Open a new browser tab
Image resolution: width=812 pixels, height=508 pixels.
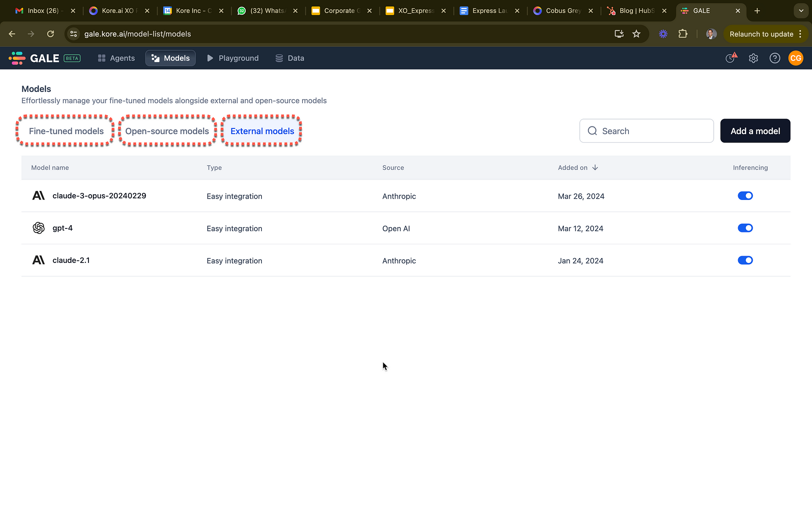pyautogui.click(x=757, y=11)
